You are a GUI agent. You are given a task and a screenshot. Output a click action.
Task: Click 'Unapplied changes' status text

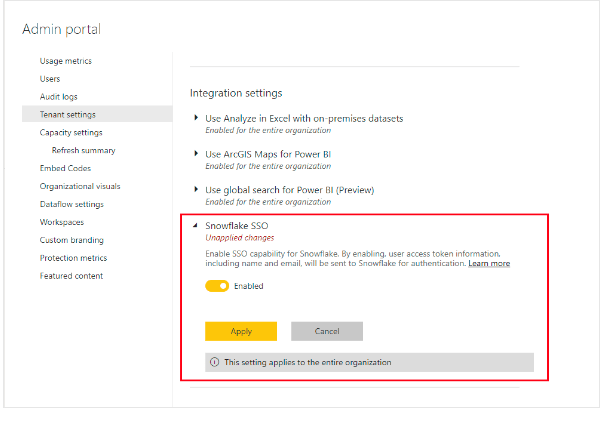click(240, 238)
